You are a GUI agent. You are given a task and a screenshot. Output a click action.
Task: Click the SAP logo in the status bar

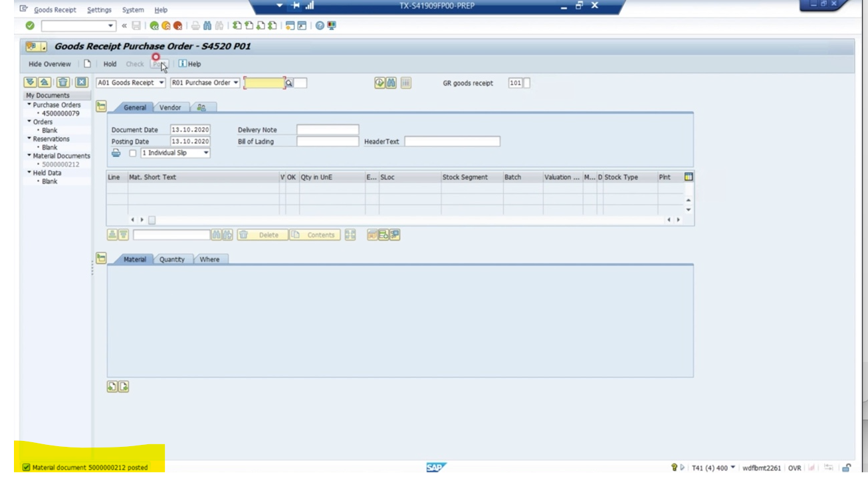tap(435, 467)
